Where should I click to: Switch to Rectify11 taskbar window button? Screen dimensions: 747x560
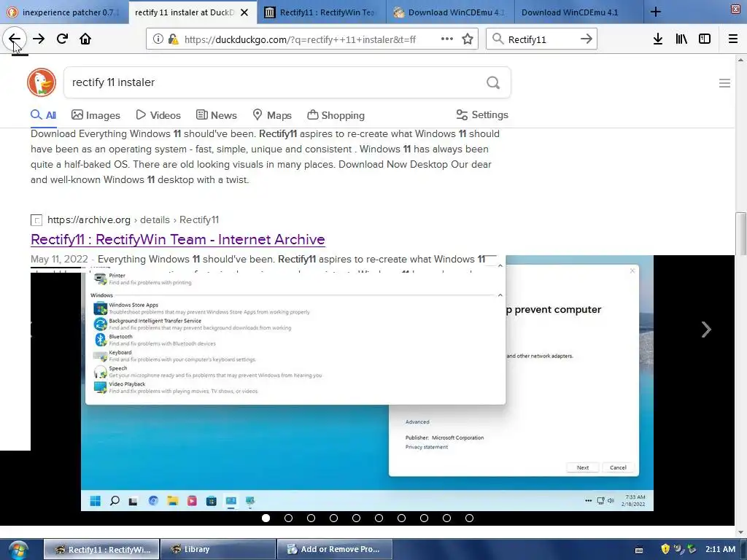101,550
